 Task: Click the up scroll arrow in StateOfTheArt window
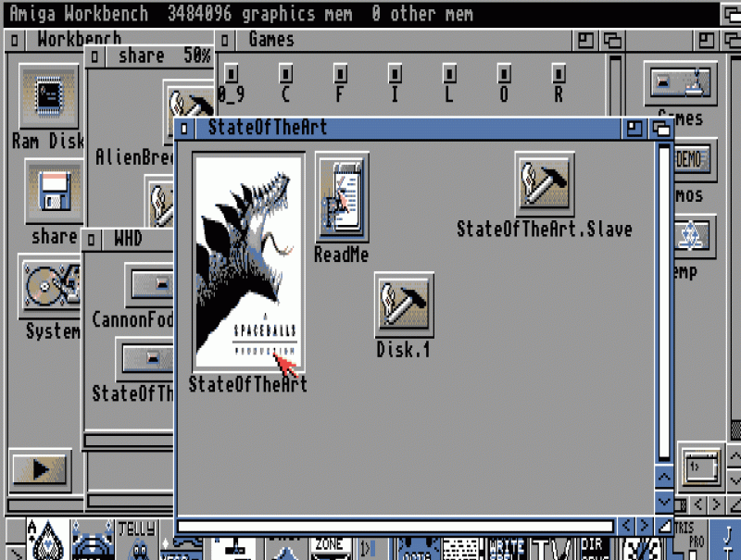[x=664, y=477]
